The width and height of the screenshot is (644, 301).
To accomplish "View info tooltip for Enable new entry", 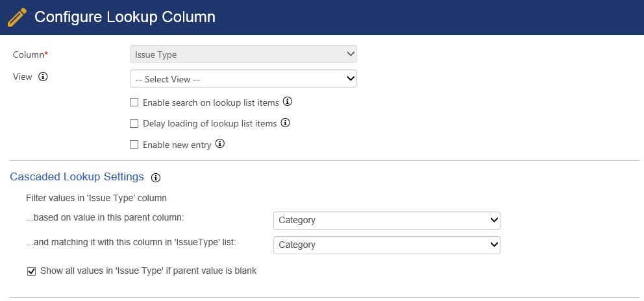I will click(x=220, y=144).
